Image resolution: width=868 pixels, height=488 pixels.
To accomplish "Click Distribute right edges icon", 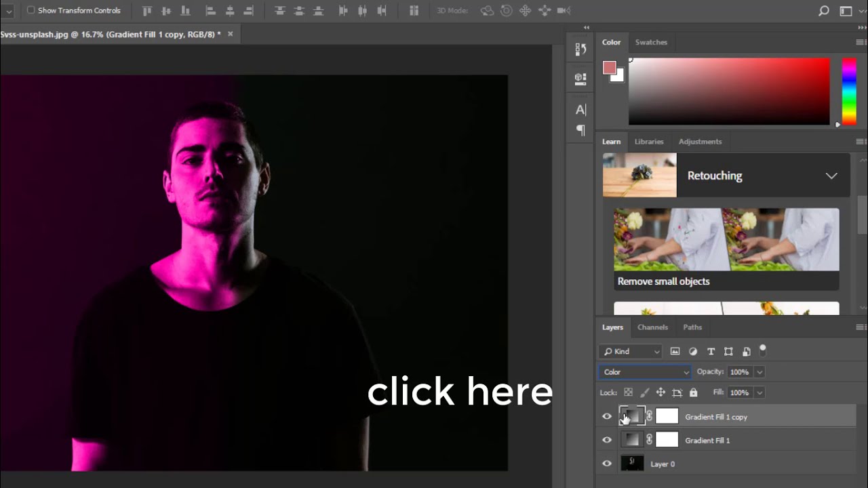I will [381, 10].
